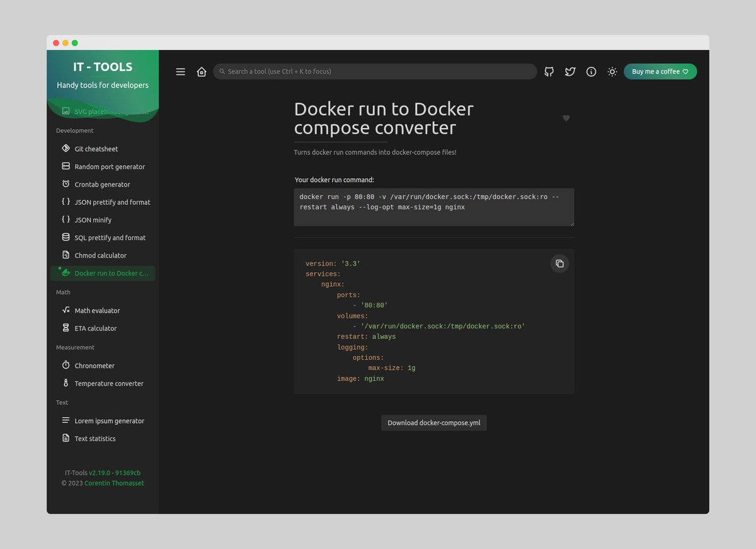The height and width of the screenshot is (549, 756).
Task: Click the Lorem ipsum generator lines icon
Action: (66, 420)
